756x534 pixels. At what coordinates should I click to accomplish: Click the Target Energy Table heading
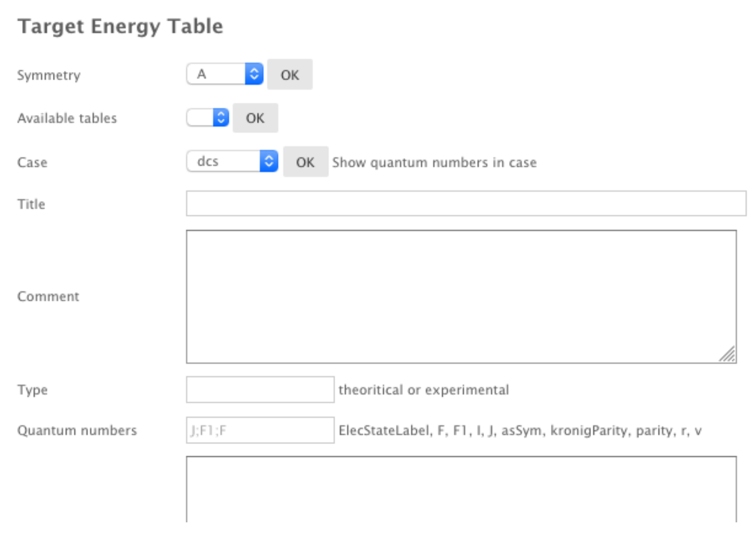pos(120,26)
